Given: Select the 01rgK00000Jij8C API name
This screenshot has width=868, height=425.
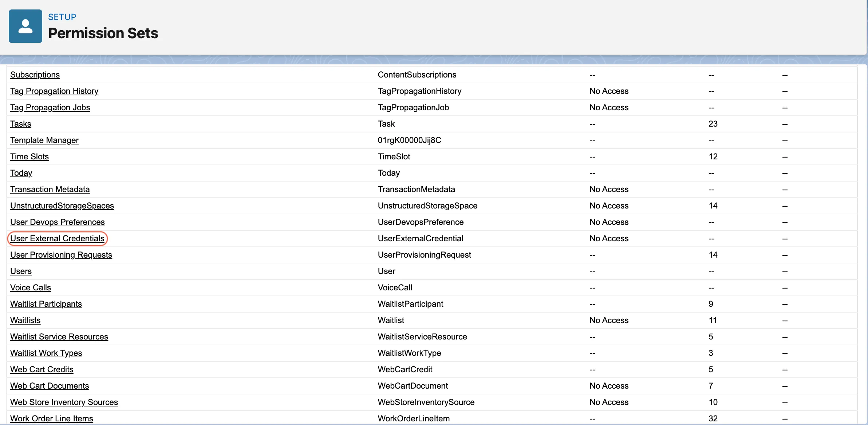Looking at the screenshot, I should click(409, 140).
